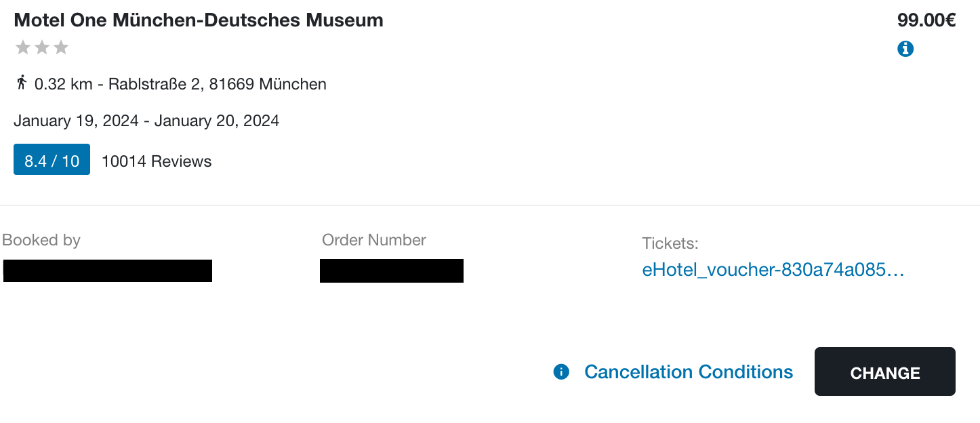This screenshot has height=423, width=980.
Task: Click the info icon beside Cancellation Conditions
Action: click(561, 371)
